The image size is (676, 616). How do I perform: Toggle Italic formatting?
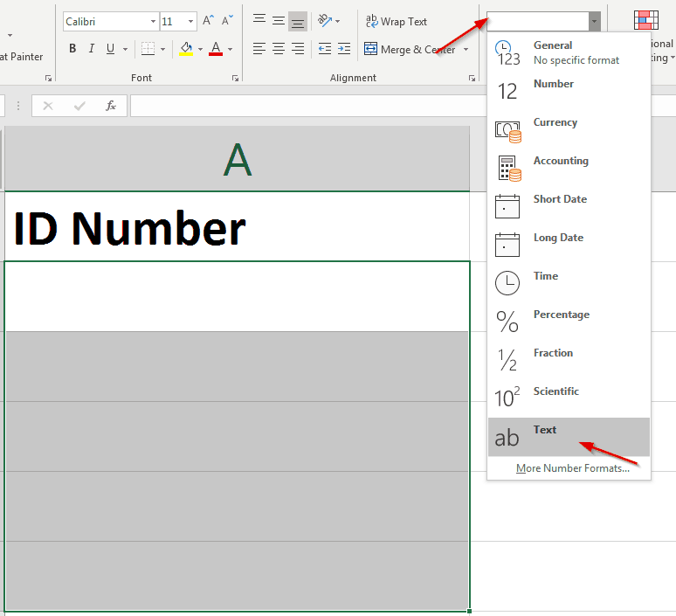tap(92, 48)
